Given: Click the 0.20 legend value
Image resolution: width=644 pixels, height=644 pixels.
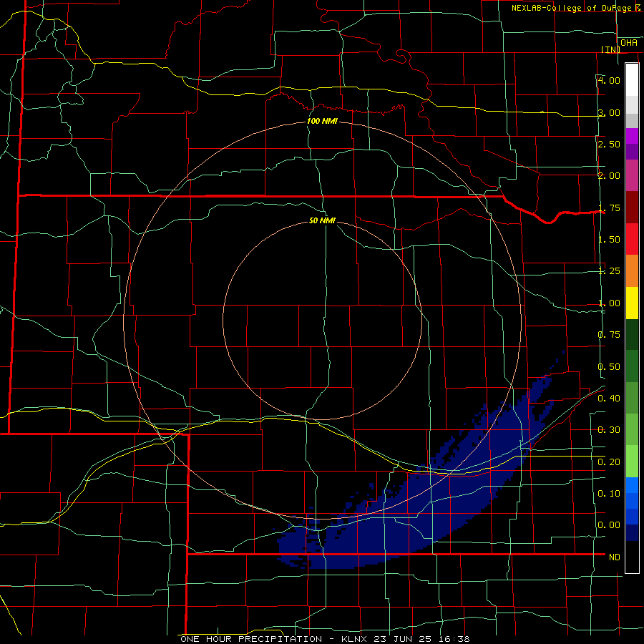Looking at the screenshot, I should 609,462.
